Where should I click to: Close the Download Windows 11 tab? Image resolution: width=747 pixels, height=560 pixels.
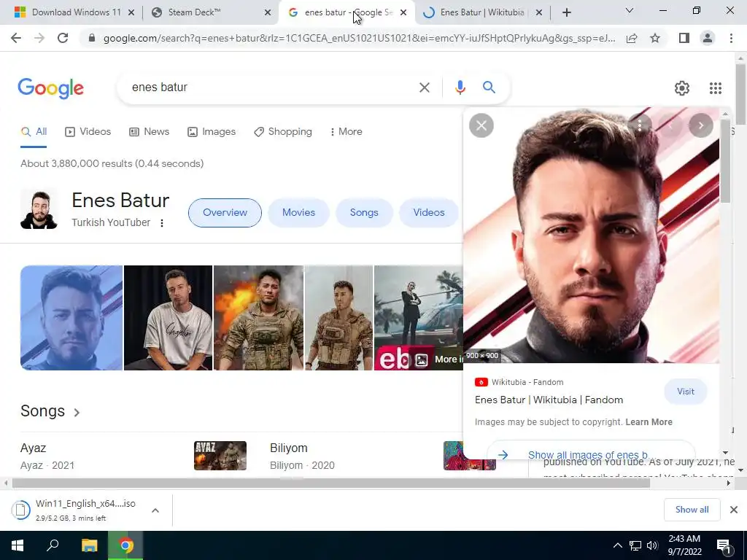coord(131,12)
